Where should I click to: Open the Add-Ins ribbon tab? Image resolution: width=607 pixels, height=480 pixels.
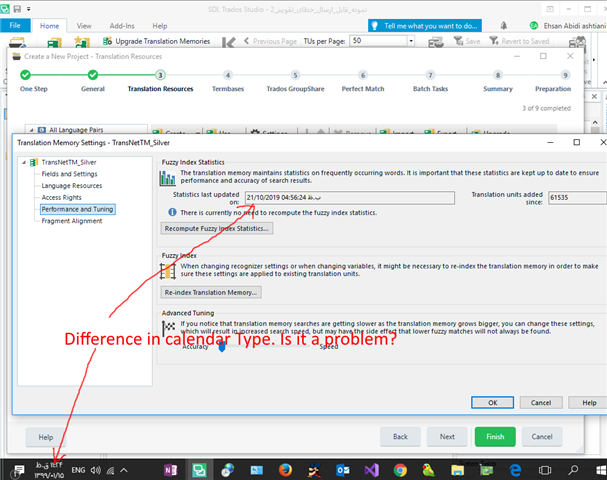pos(122,26)
